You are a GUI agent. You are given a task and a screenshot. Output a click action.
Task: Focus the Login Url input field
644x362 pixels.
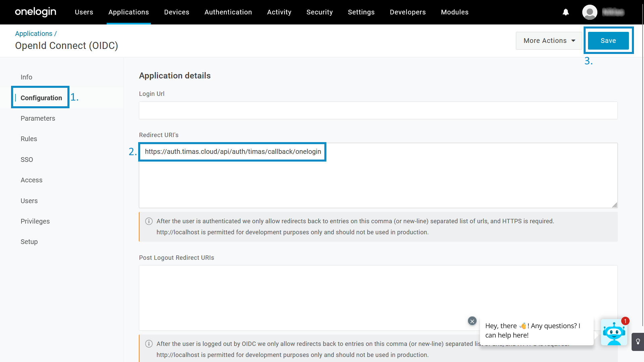coord(378,110)
